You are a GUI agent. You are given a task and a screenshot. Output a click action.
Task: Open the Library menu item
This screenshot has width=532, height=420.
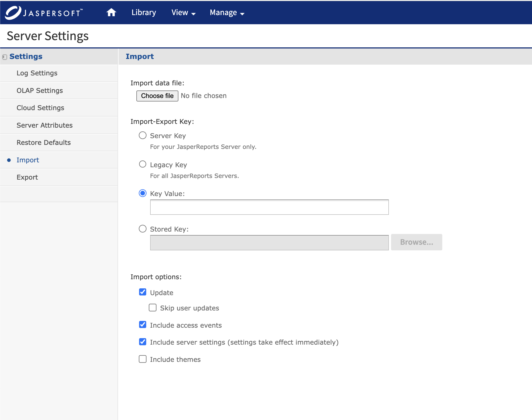click(x=144, y=13)
